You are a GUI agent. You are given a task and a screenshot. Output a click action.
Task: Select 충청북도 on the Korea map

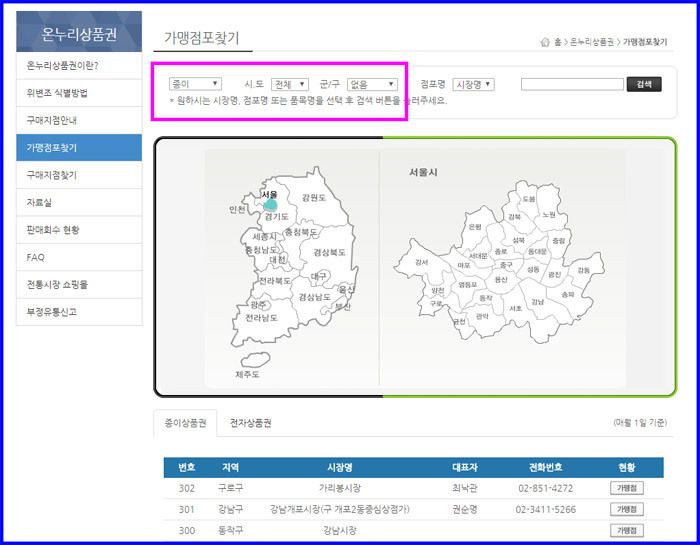[x=301, y=232]
